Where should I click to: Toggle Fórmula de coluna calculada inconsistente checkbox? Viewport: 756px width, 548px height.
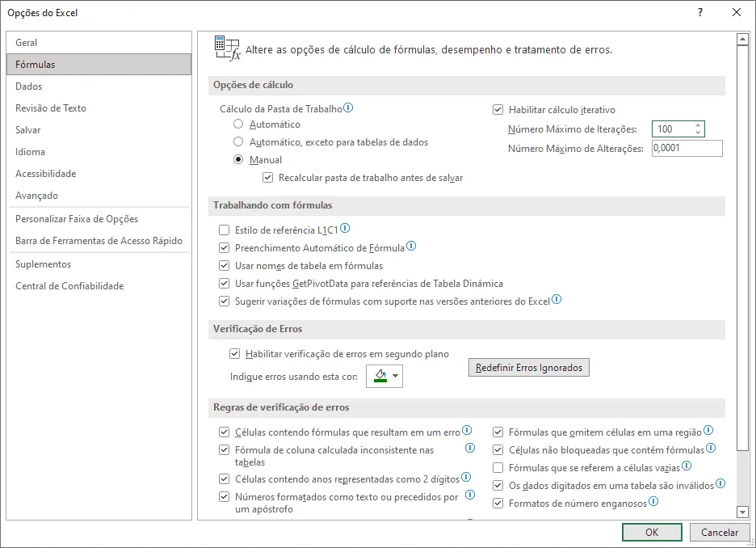pos(225,450)
